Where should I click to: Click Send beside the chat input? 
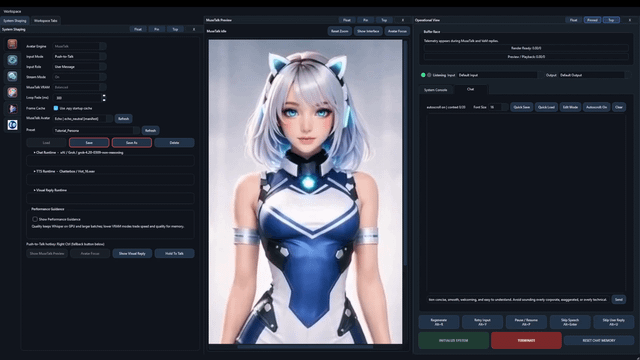(619, 300)
